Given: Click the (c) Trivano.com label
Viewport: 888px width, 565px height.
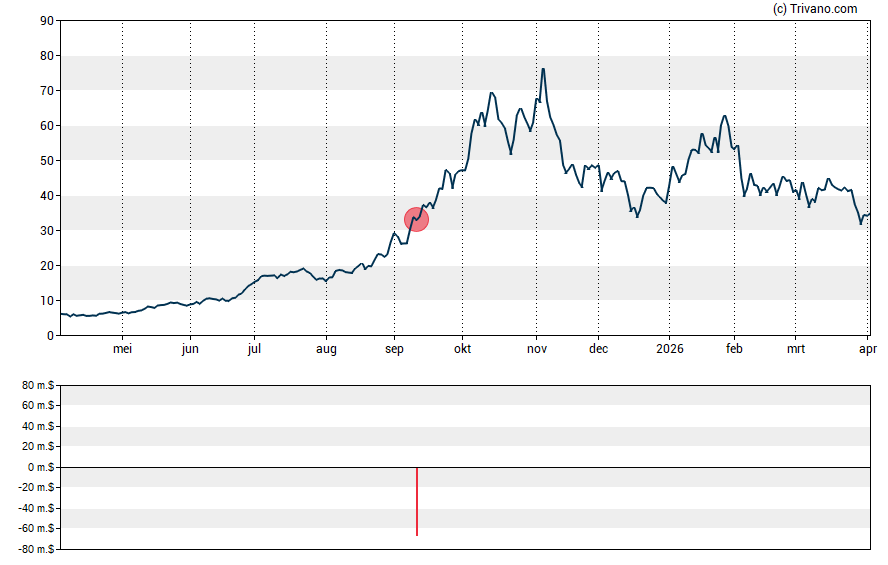Looking at the screenshot, I should coord(815,8).
